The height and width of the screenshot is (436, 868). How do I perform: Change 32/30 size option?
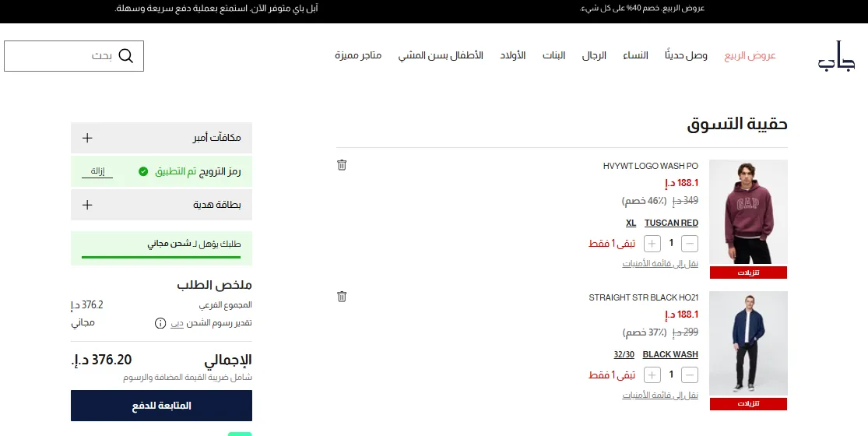tap(624, 355)
